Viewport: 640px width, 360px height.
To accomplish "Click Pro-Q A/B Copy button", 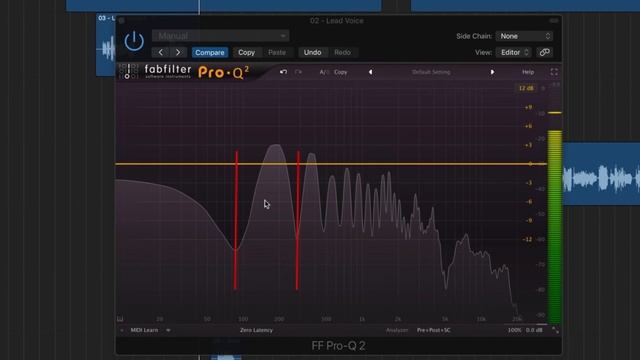I will click(341, 72).
